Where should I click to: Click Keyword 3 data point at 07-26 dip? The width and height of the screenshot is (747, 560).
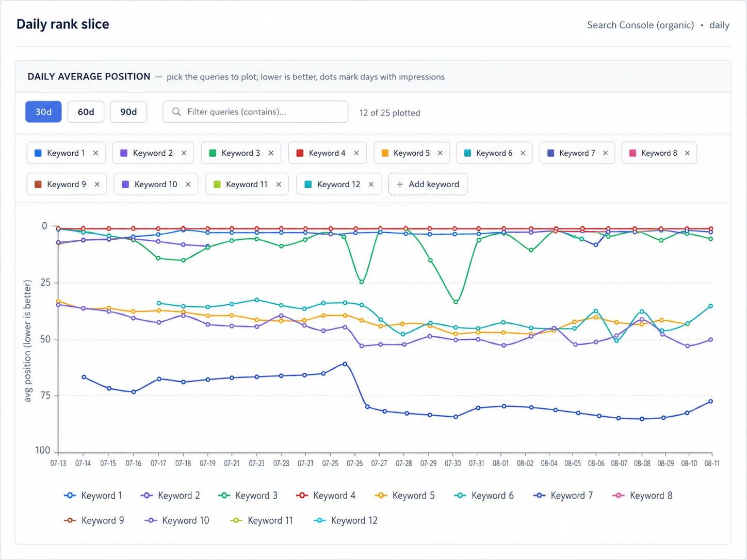[x=361, y=282]
